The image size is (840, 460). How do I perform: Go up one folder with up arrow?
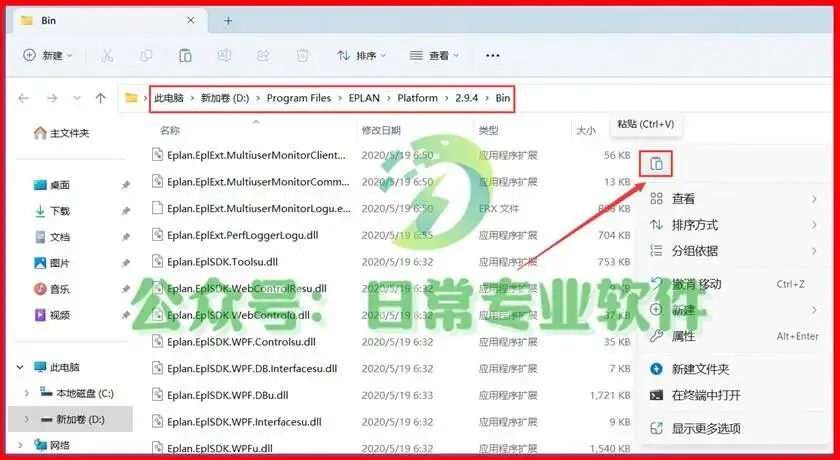point(100,98)
